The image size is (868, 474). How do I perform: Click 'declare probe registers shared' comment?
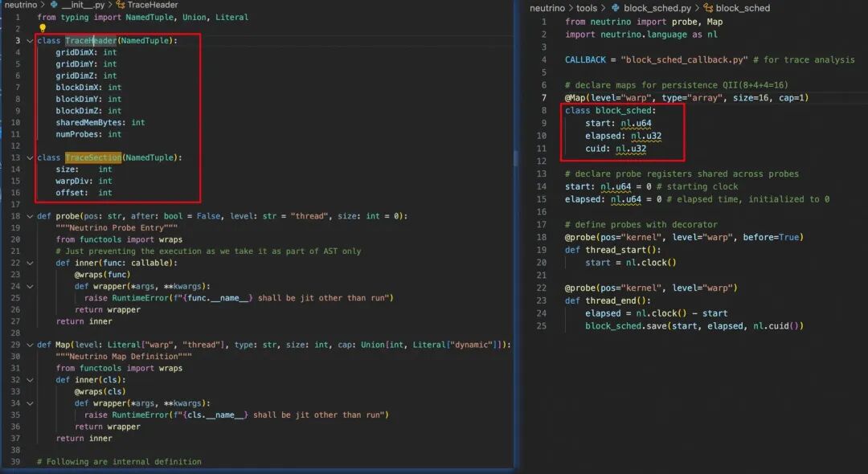click(x=682, y=174)
